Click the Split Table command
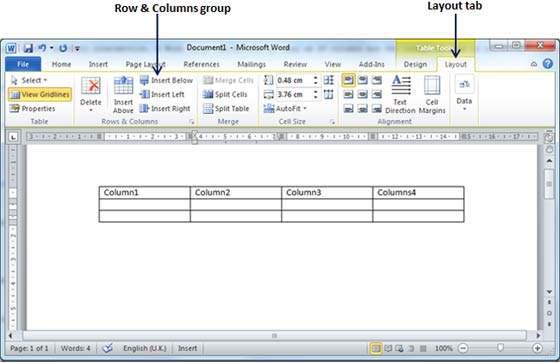 click(226, 108)
